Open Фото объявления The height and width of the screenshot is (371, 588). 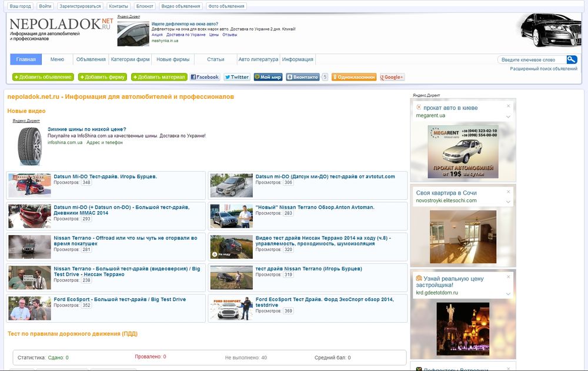226,6
